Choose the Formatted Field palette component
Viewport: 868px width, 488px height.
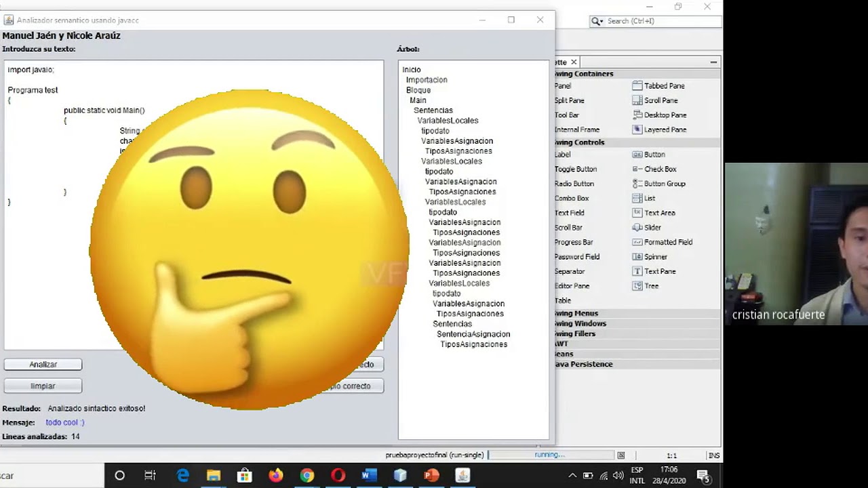pyautogui.click(x=662, y=242)
